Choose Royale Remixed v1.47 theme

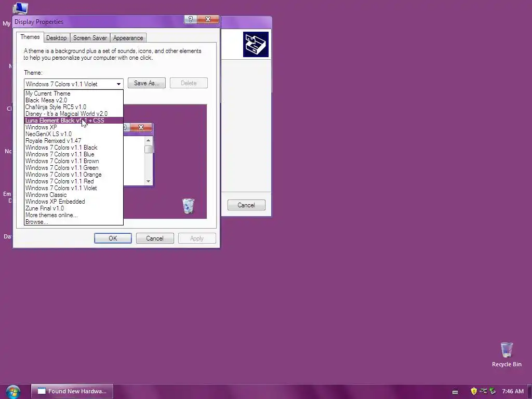click(74, 141)
